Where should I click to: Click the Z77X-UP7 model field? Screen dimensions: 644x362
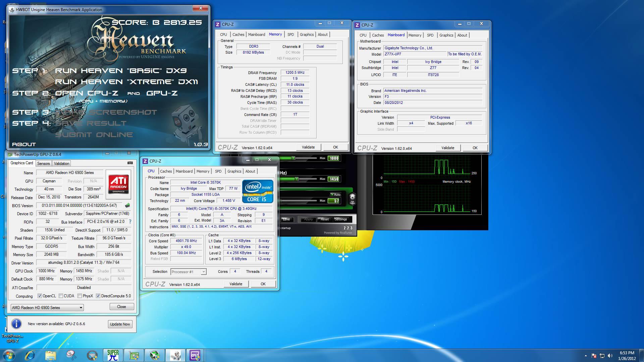[415, 54]
